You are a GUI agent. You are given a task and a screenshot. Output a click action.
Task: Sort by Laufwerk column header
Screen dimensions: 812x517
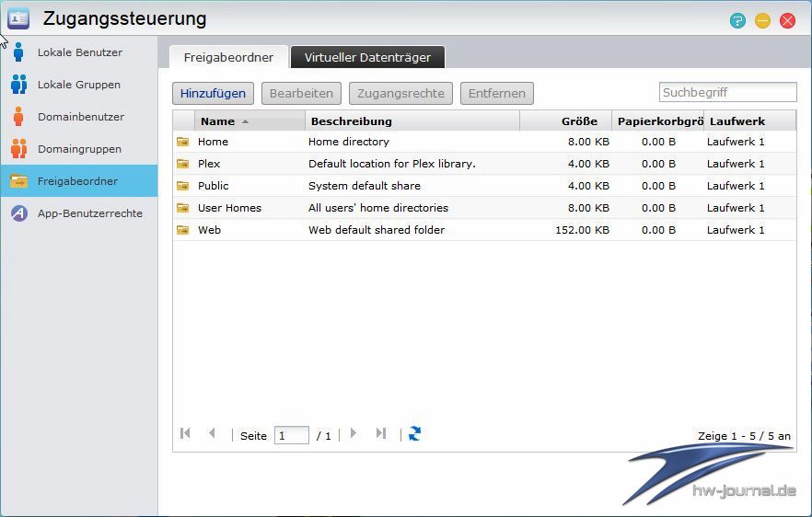click(749, 121)
